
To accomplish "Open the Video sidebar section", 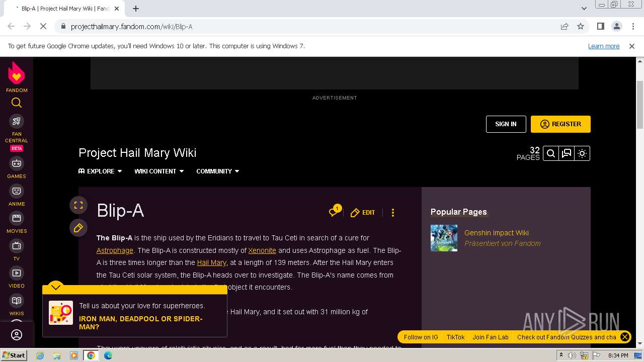I will point(17,277).
